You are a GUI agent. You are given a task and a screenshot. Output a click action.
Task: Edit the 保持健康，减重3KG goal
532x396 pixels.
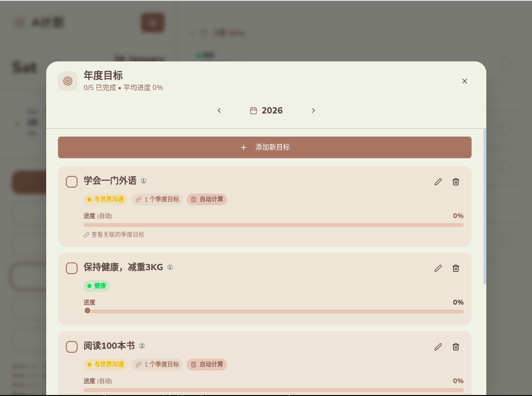438,268
